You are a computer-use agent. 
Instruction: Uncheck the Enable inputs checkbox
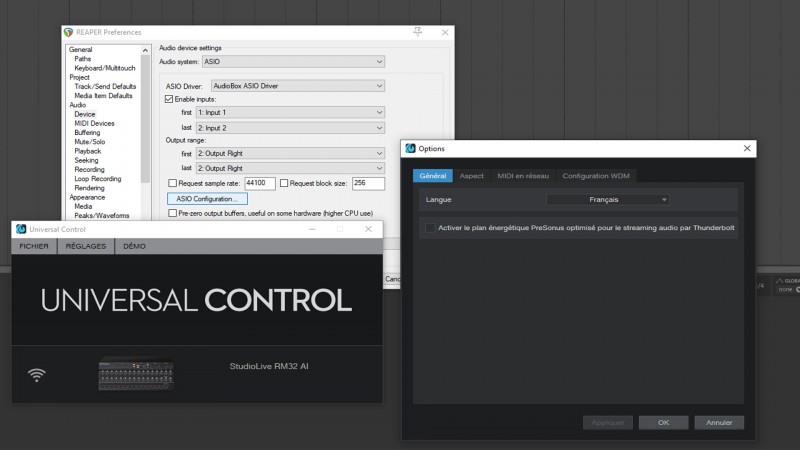pyautogui.click(x=169, y=100)
